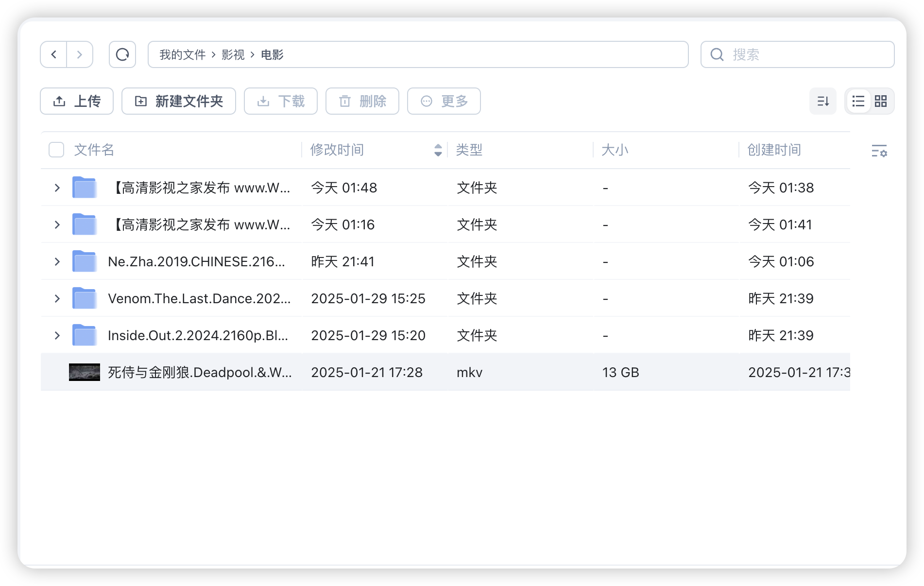This screenshot has width=924, height=586.
Task: Sort by 修改时间 arrows
Action: pyautogui.click(x=438, y=150)
